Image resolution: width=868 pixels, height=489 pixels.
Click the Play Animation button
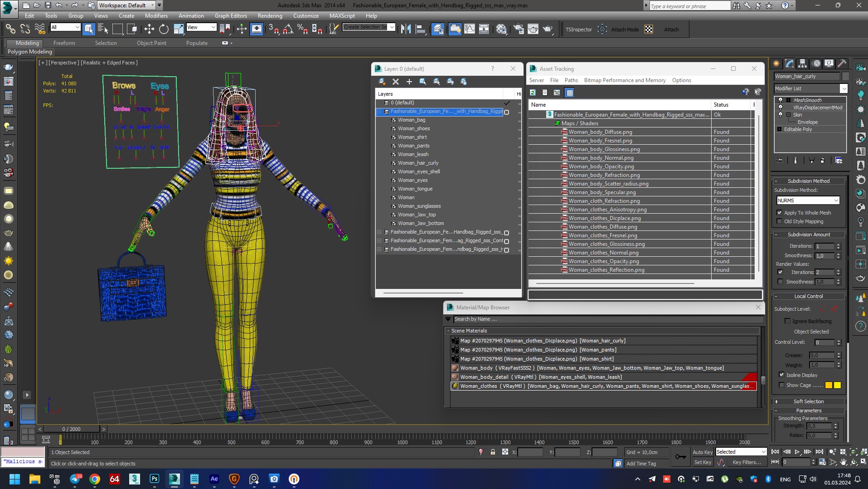point(797,452)
